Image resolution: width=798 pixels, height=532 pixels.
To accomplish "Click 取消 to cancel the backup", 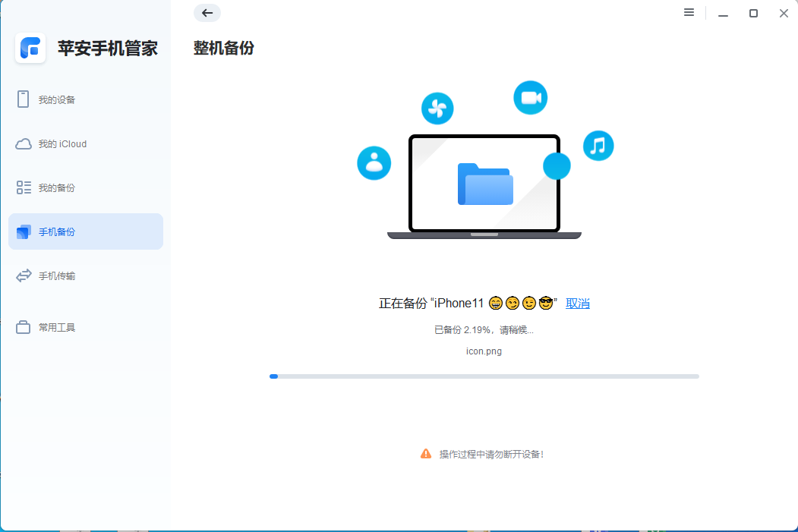I will coord(577,303).
